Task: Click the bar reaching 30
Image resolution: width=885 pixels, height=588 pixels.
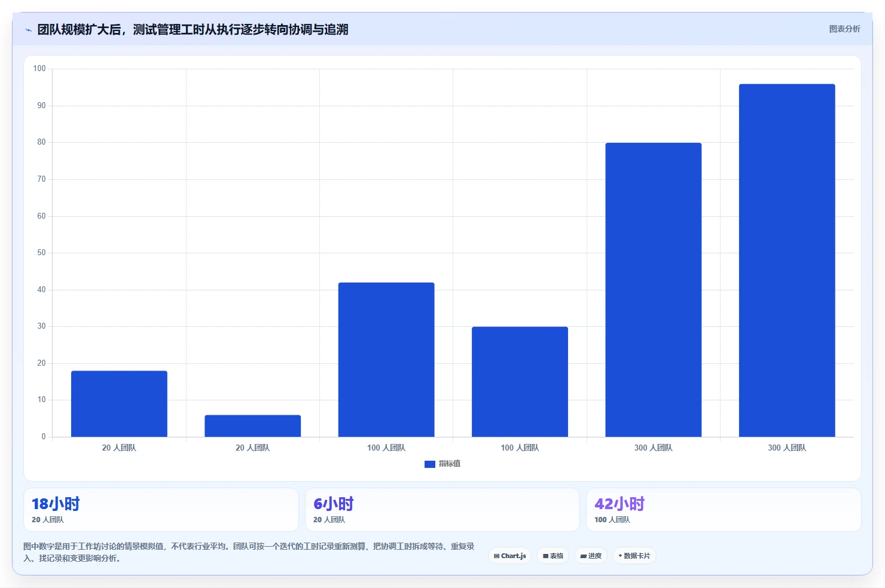Action: 520,382
